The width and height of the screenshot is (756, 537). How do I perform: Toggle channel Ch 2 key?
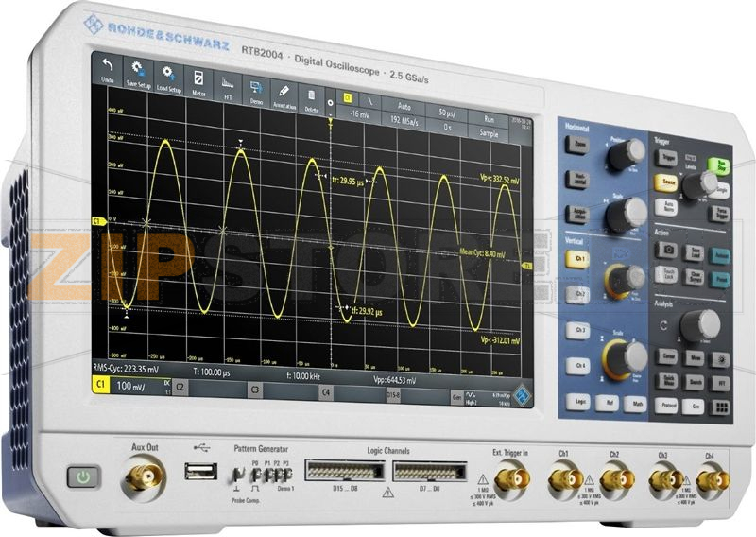pyautogui.click(x=578, y=294)
